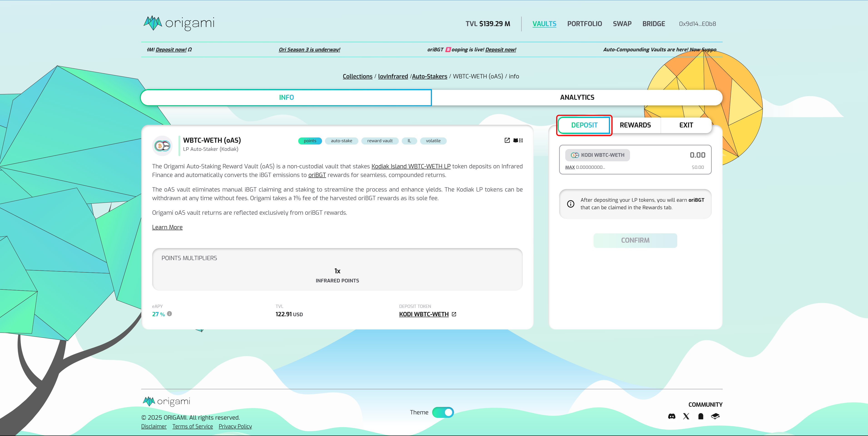Open wallet address 0x9d14...E0b8 menu
868x436 pixels.
tap(697, 24)
